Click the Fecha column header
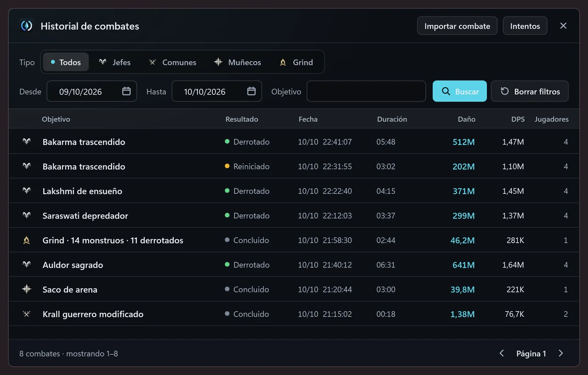Image resolution: width=588 pixels, height=375 pixels. click(x=308, y=119)
